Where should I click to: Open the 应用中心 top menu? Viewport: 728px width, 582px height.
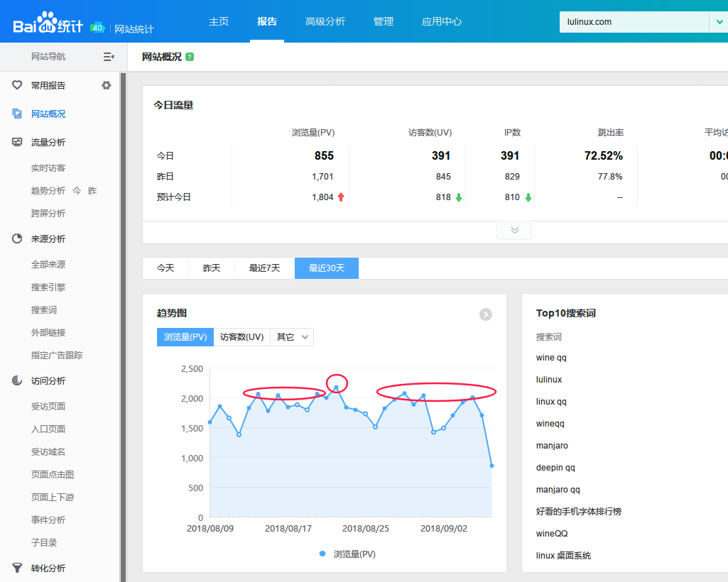(442, 22)
